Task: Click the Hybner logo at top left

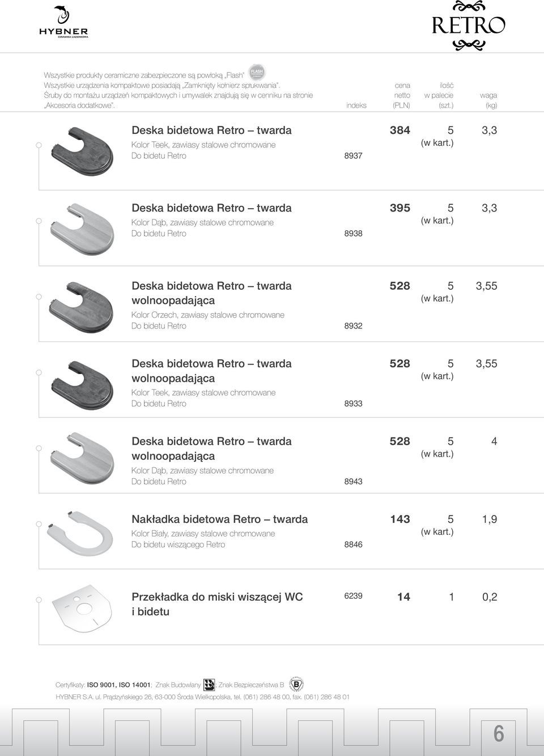Action: click(63, 22)
